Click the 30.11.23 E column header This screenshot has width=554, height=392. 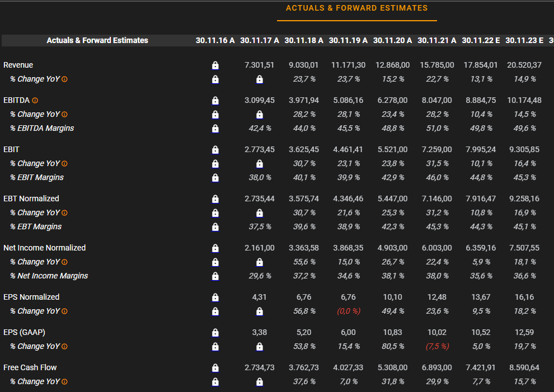[524, 40]
